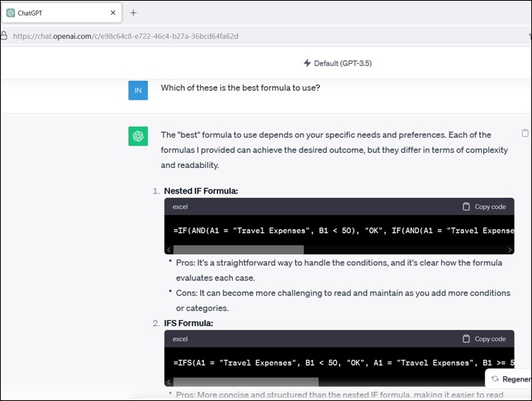This screenshot has height=401, width=532.
Task: Copy the whole response using the clipboard icon
Action: click(x=525, y=133)
